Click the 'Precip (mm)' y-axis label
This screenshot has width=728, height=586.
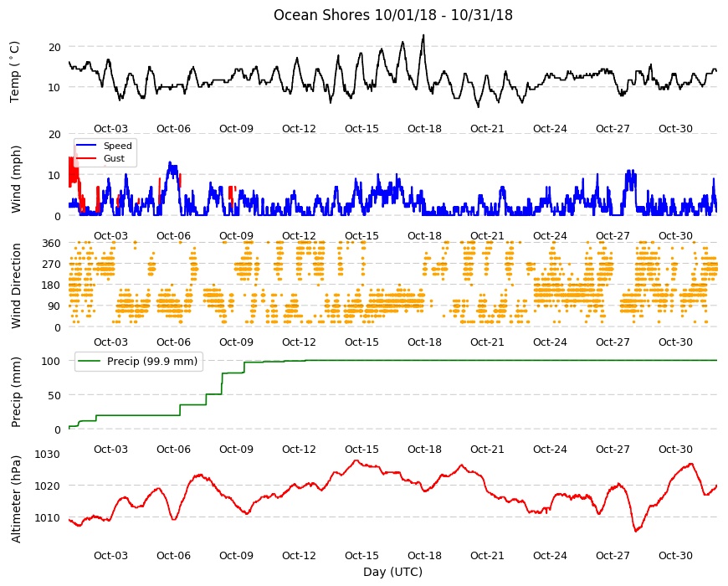point(16,392)
